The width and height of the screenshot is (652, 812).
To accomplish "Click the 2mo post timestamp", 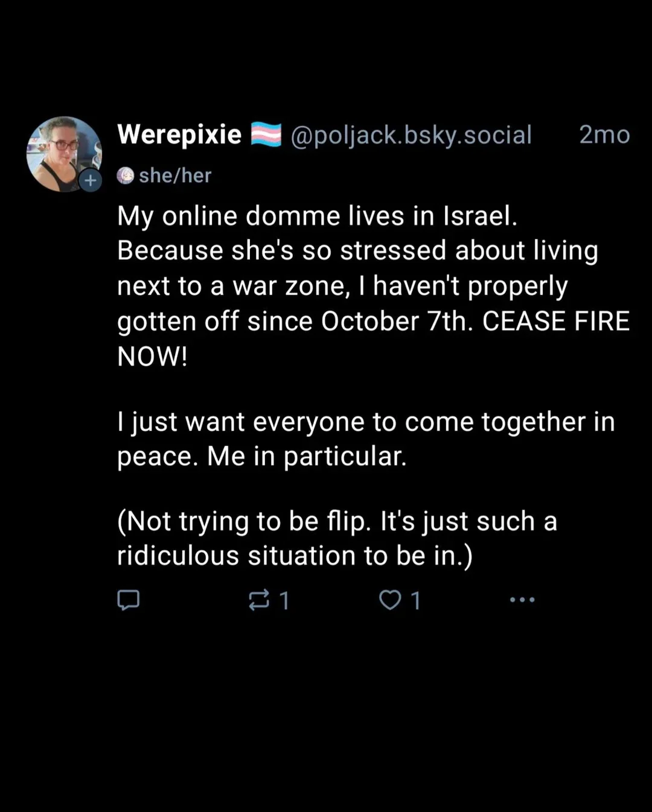I will (x=604, y=135).
